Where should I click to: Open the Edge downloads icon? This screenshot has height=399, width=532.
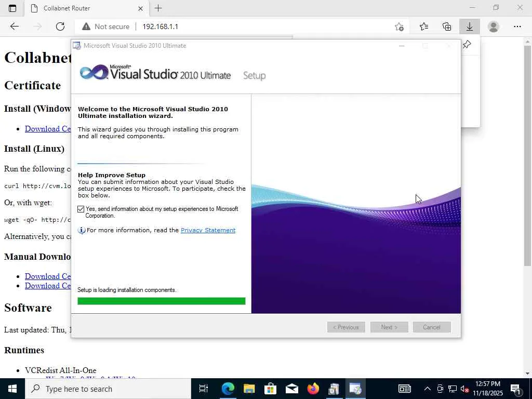470,26
